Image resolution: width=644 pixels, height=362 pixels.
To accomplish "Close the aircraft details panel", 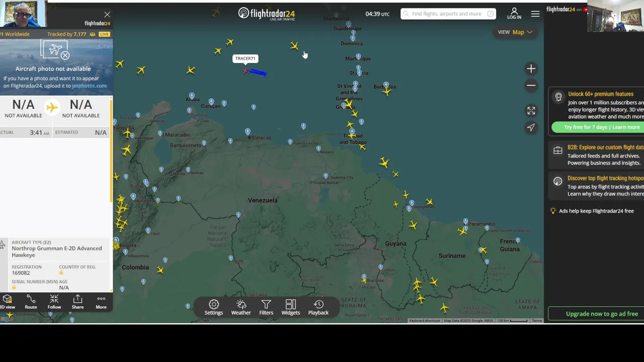I will [x=107, y=15].
